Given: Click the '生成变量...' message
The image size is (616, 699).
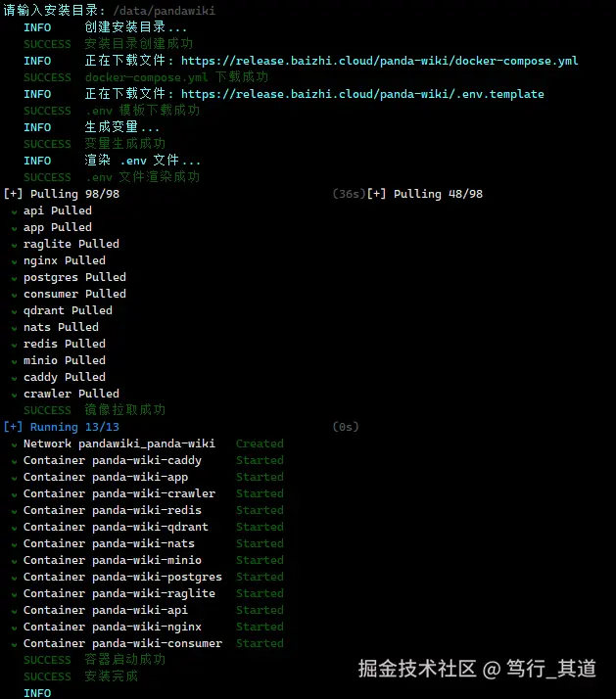Looking at the screenshot, I should point(121,127).
